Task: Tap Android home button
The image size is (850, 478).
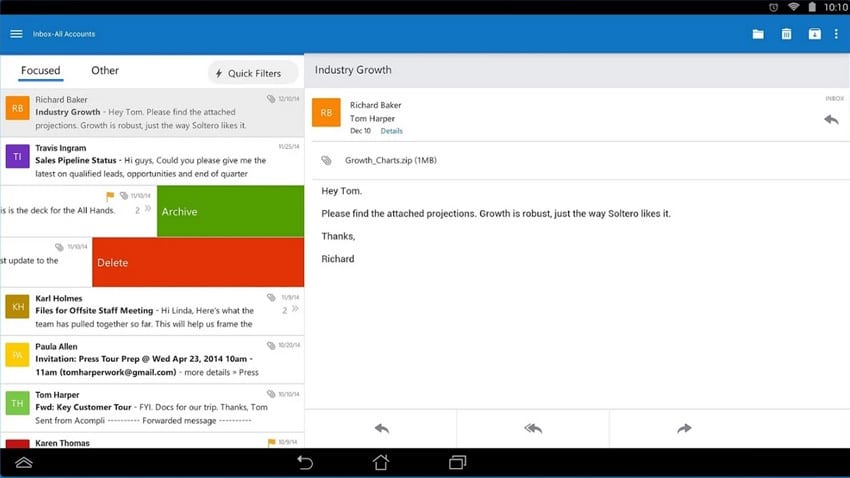Action: [381, 462]
